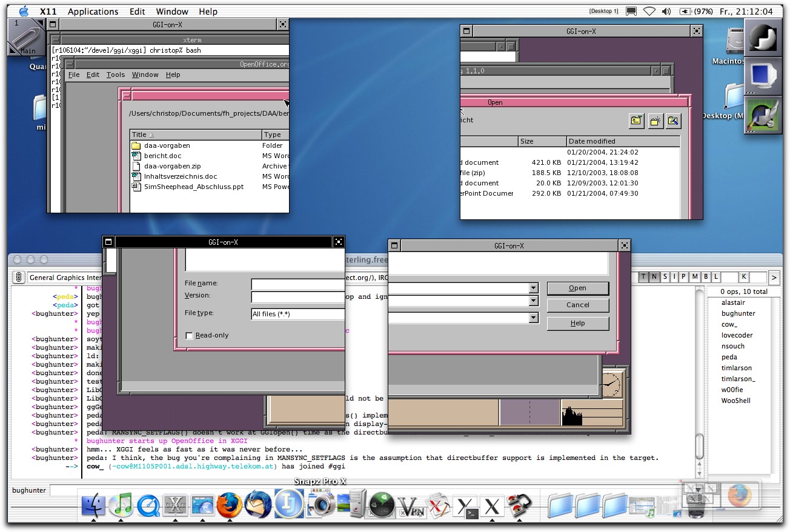Click the Help button in file dialog

point(577,324)
